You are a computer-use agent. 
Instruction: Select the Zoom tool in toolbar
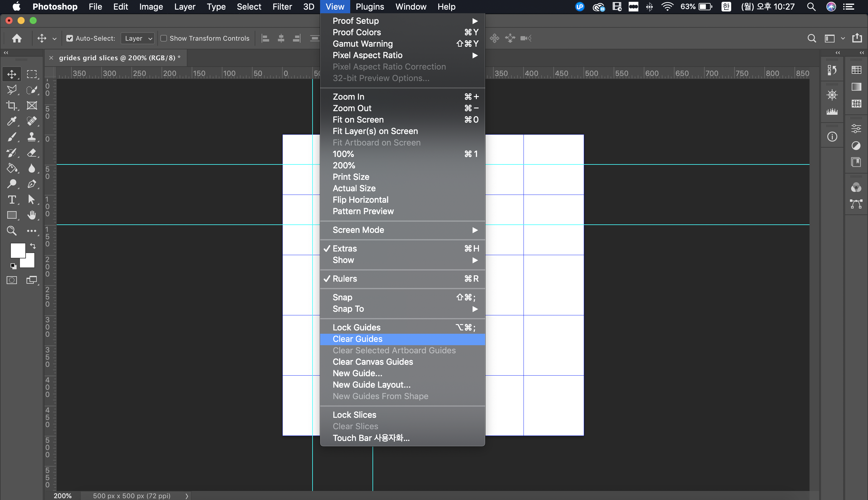click(x=11, y=230)
